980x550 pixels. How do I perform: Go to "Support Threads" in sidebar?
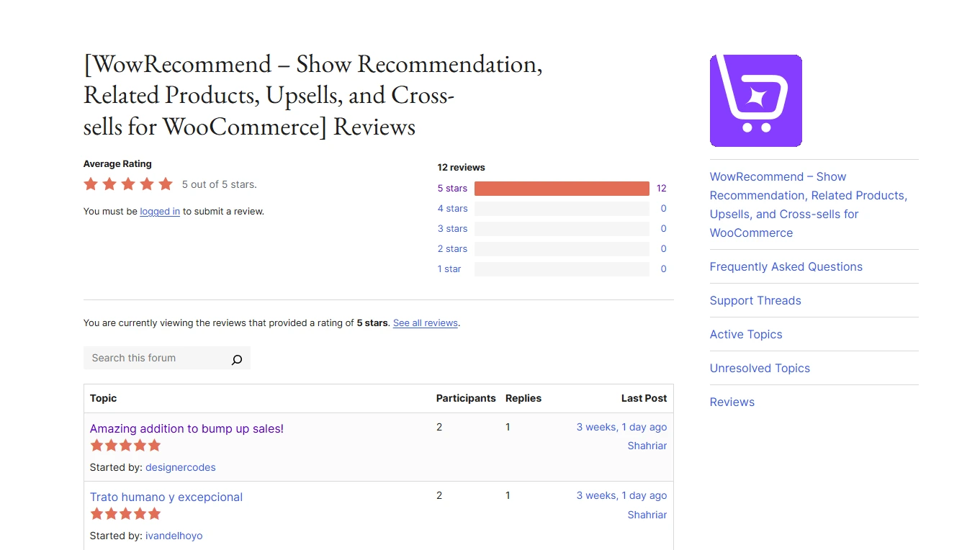755,300
